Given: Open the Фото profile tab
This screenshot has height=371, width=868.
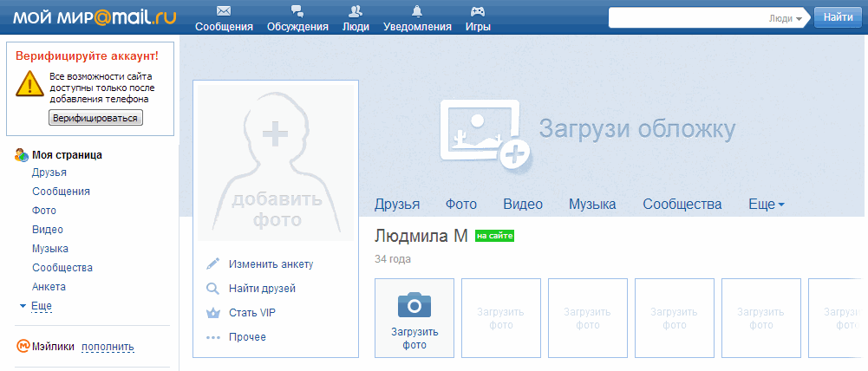Looking at the screenshot, I should click(461, 205).
